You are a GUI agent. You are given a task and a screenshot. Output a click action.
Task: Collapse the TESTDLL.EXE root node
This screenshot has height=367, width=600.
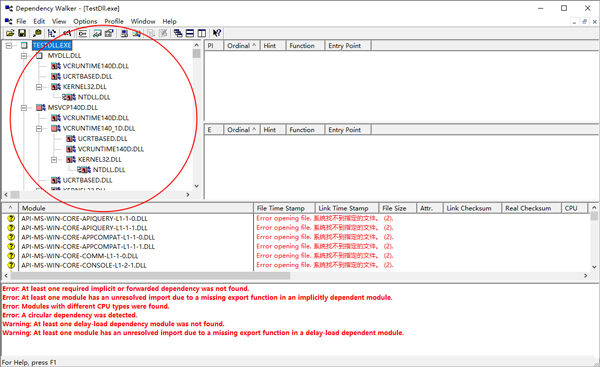click(9, 46)
